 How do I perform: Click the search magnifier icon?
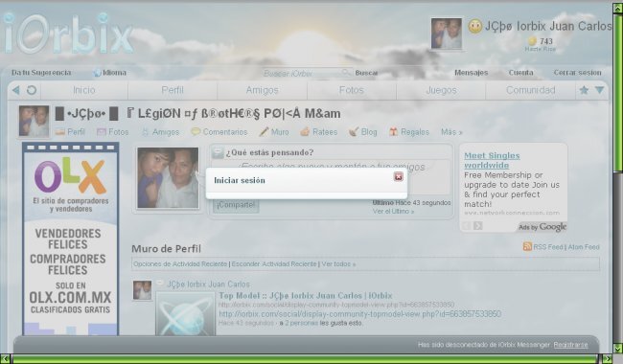346,73
